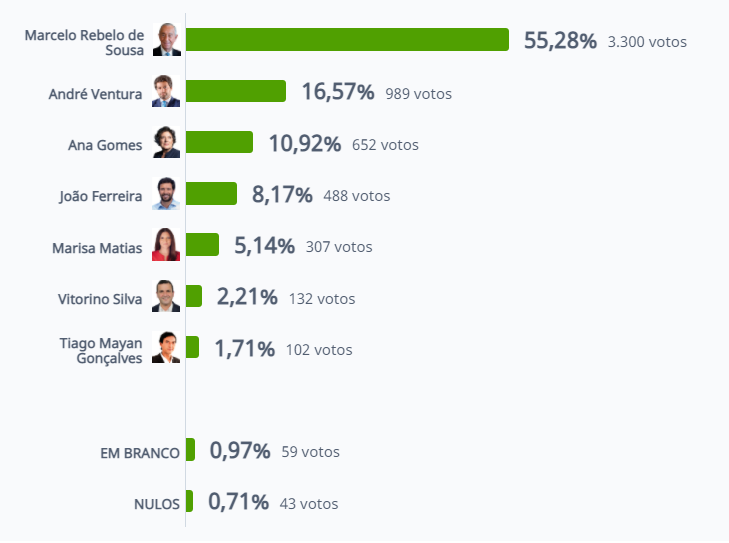
Task: Click the 10,92% green result bar
Action: coord(219,142)
